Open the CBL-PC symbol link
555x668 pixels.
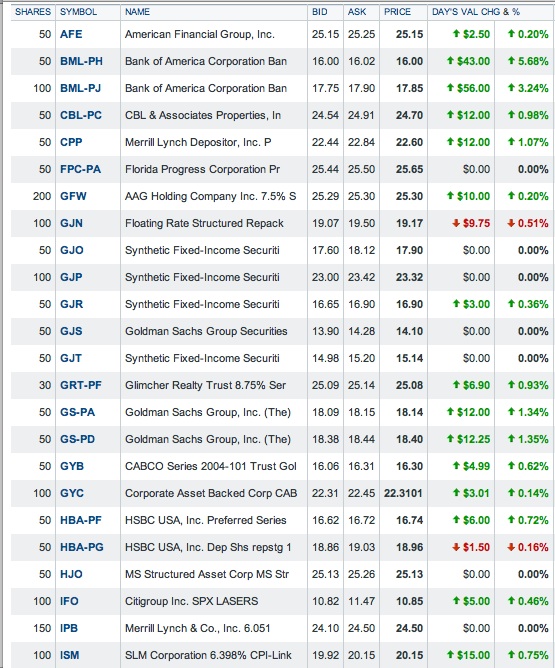click(81, 115)
